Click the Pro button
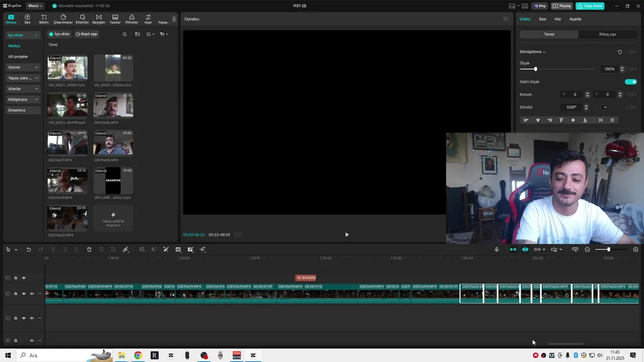 (x=540, y=6)
